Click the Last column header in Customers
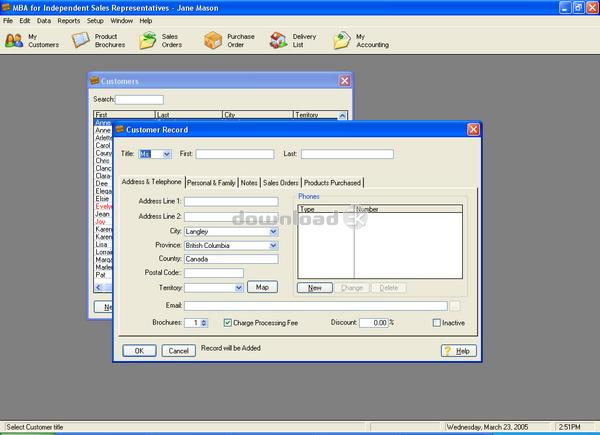The width and height of the screenshot is (600, 435). 189,115
